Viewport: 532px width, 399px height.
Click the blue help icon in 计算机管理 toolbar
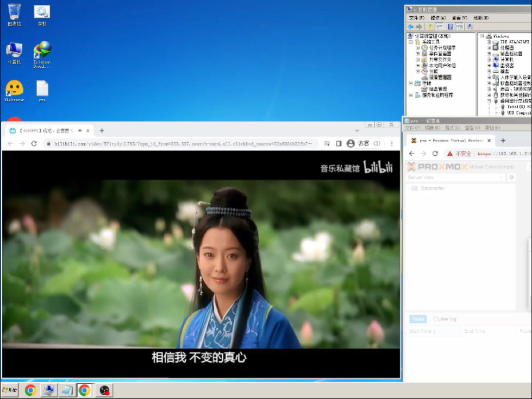(x=450, y=27)
